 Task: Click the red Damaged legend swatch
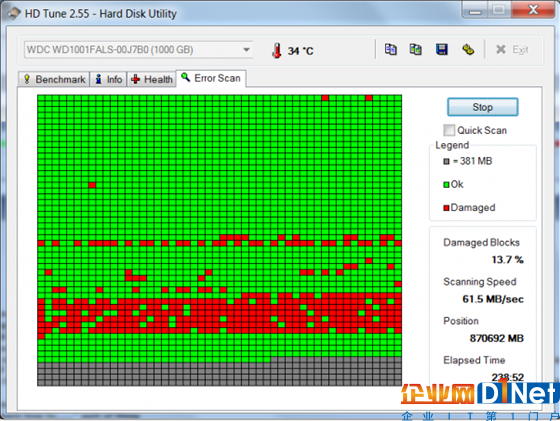point(446,208)
